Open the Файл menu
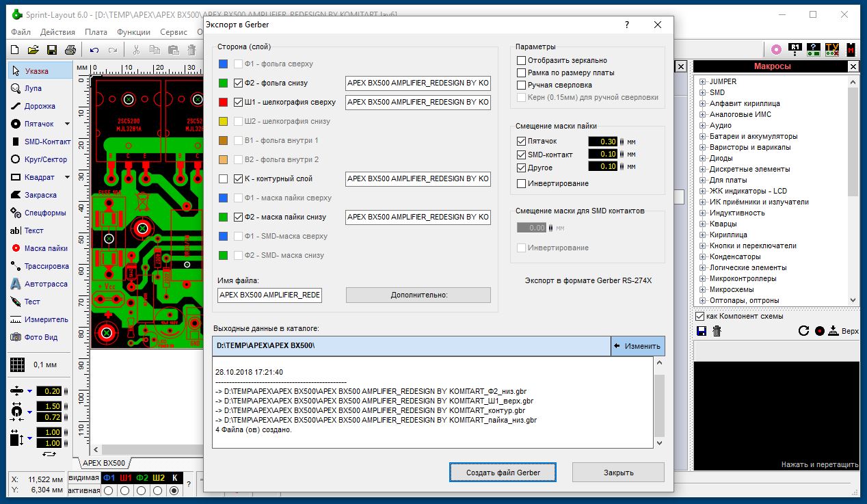Viewport: 867px width, 504px height. pos(21,32)
